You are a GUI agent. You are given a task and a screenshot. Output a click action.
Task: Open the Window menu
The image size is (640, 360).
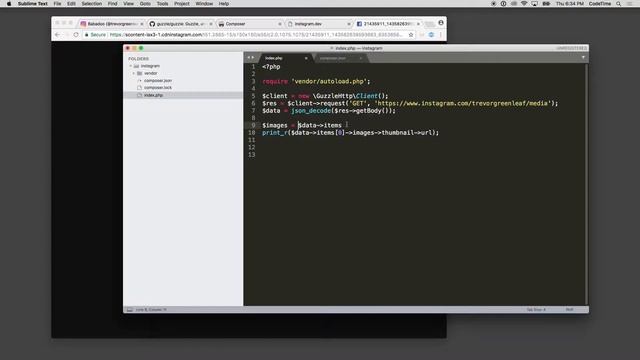(x=204, y=4)
